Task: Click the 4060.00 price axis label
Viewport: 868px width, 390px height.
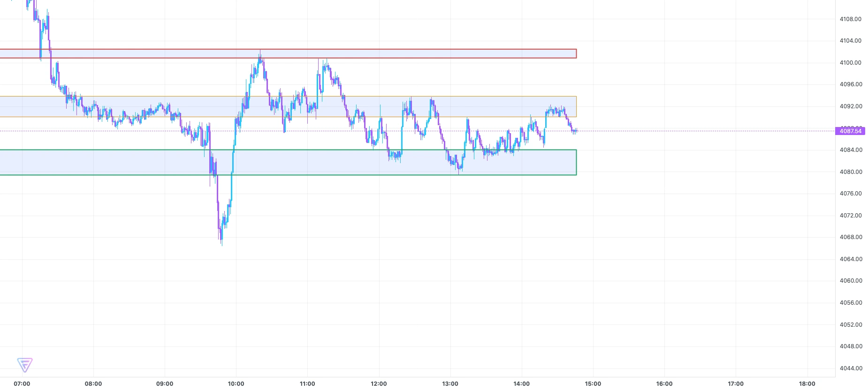Action: coord(851,281)
